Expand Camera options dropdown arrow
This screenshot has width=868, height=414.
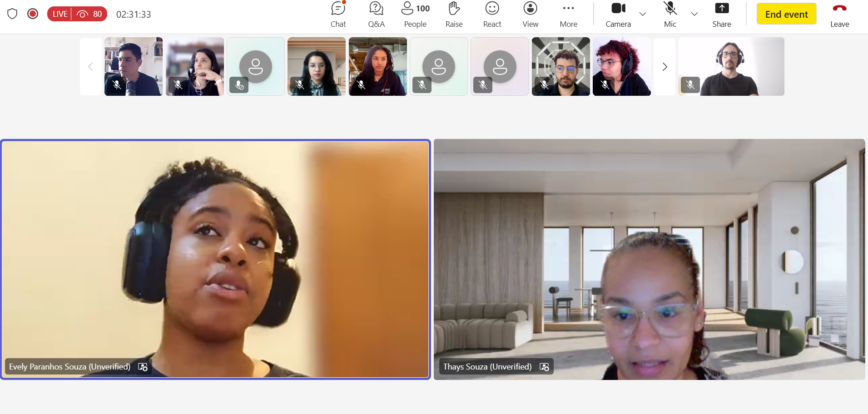643,14
